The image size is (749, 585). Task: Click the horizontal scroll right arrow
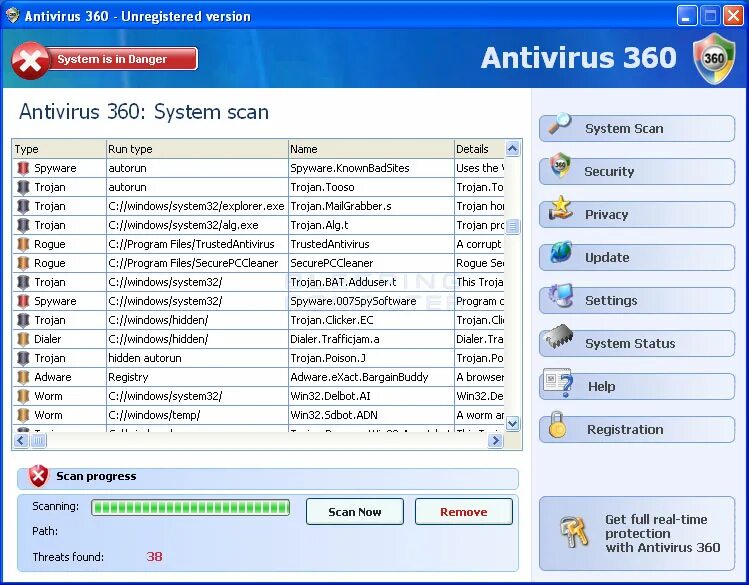pyautogui.click(x=495, y=440)
